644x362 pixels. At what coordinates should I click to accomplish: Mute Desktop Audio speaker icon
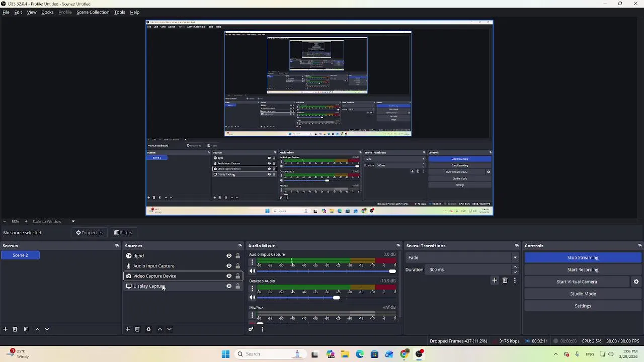tap(252, 298)
